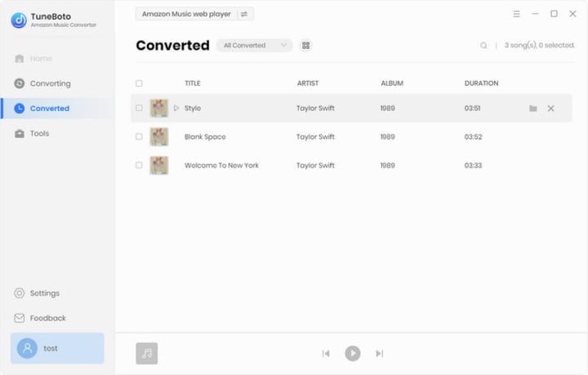Check the box for Style
This screenshot has height=375, width=588.
tap(139, 108)
